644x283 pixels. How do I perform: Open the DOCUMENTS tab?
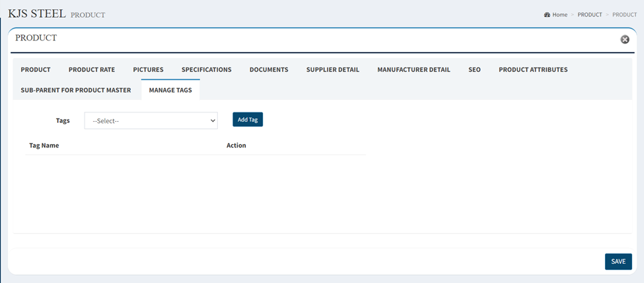tap(269, 69)
